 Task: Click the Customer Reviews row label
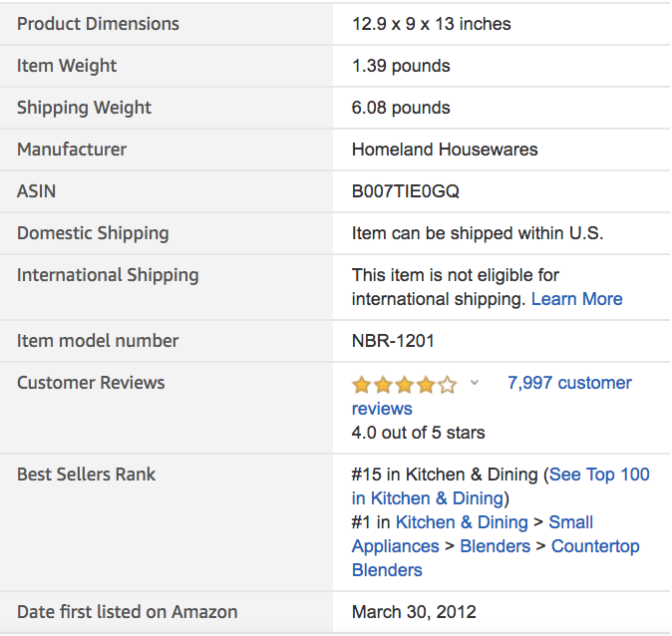coord(91,383)
